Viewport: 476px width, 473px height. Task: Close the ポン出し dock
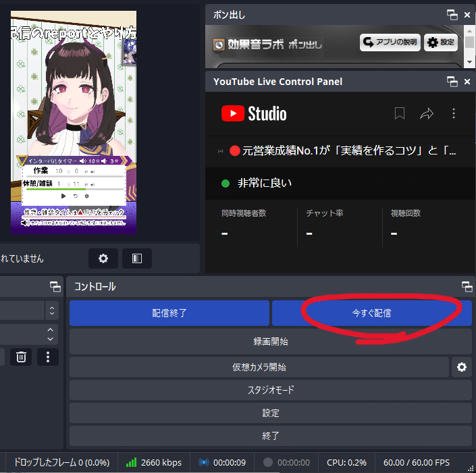coord(467,15)
